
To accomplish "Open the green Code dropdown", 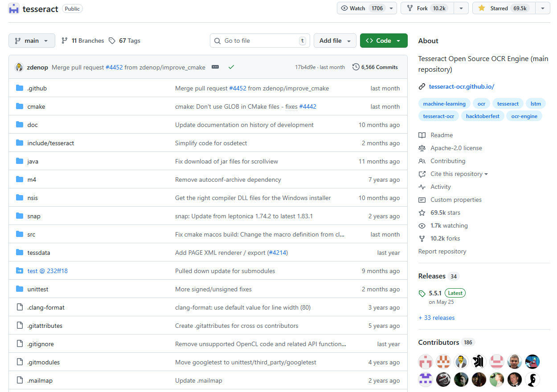I will pos(384,41).
